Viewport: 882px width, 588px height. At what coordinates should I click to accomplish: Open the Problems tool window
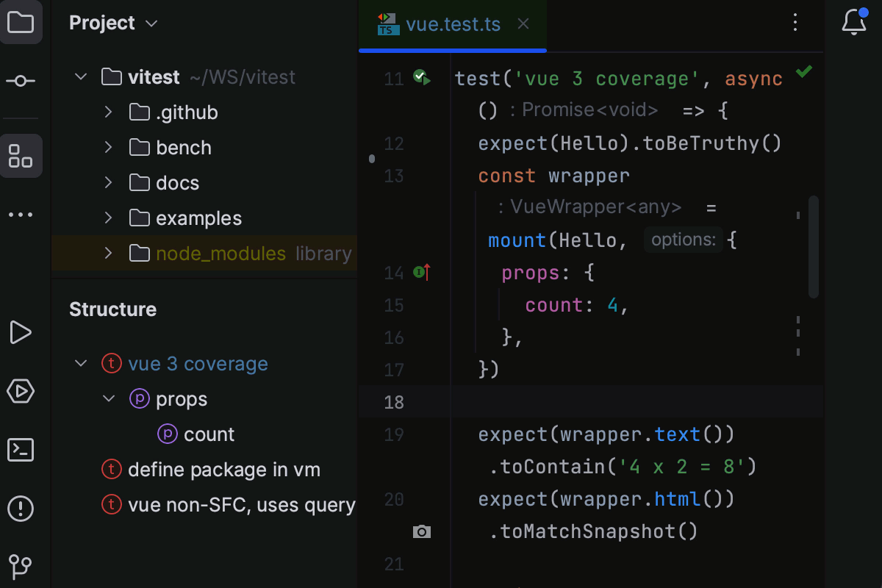[21, 508]
